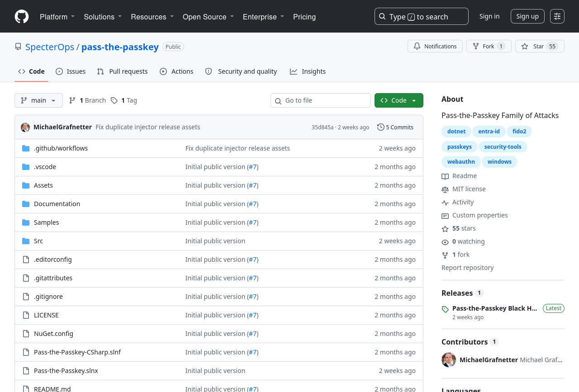The height and width of the screenshot is (392, 579).
Task: Click the star icon beside 55 stars
Action: [x=445, y=229]
